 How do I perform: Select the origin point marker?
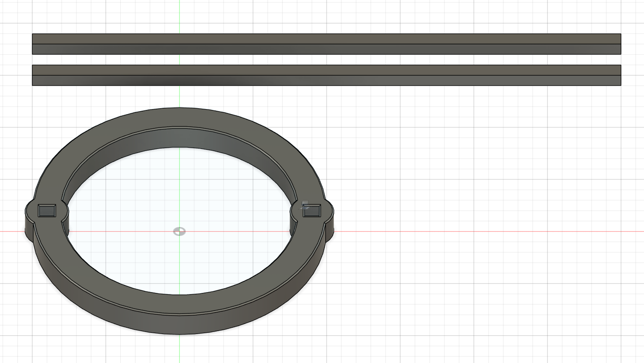pos(179,232)
